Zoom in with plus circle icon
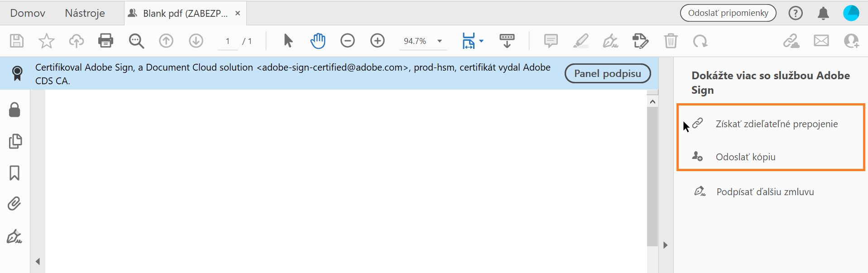 pyautogui.click(x=378, y=41)
